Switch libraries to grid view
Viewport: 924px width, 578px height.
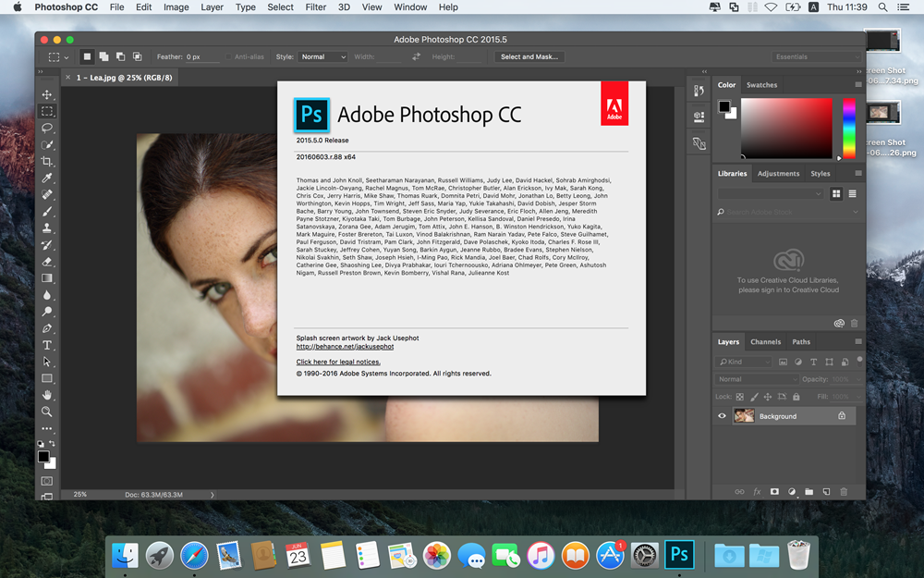point(835,193)
